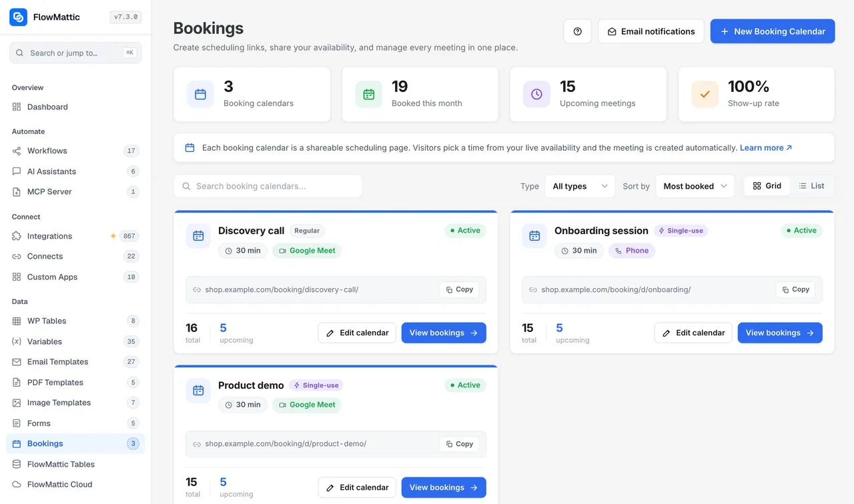Focus the Search booking calendars field
The width and height of the screenshot is (854, 504).
click(268, 186)
